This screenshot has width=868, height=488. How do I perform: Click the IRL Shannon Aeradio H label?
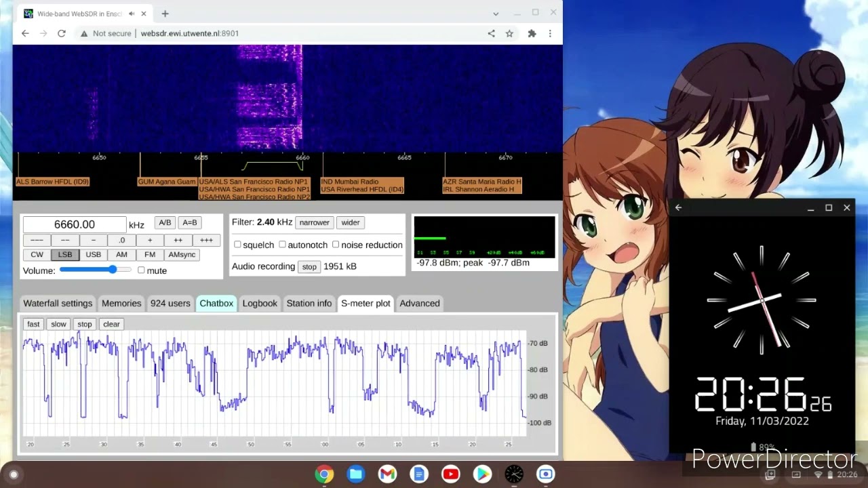[x=479, y=189]
